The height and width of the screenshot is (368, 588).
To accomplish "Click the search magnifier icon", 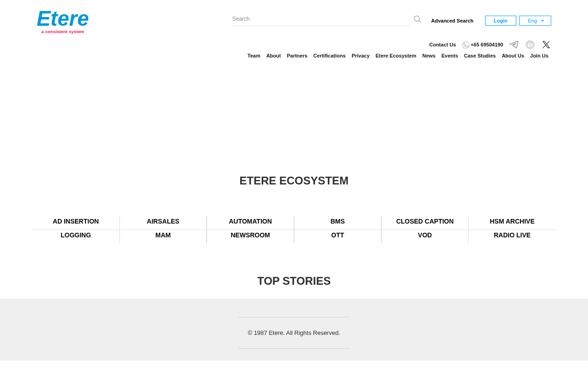I will point(417,19).
